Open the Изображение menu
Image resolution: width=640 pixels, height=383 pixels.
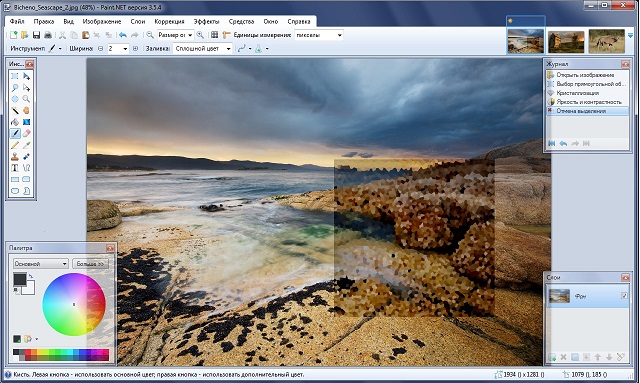pyautogui.click(x=102, y=21)
